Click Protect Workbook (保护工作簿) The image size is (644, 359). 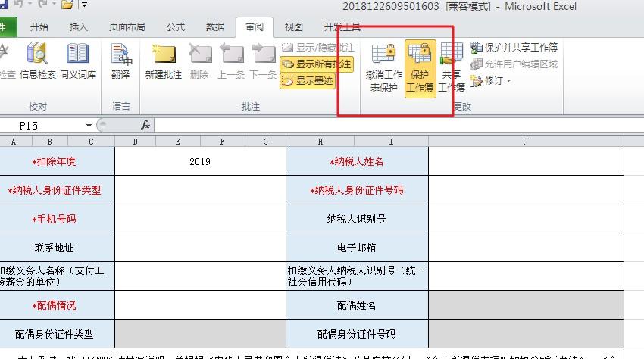click(x=420, y=68)
